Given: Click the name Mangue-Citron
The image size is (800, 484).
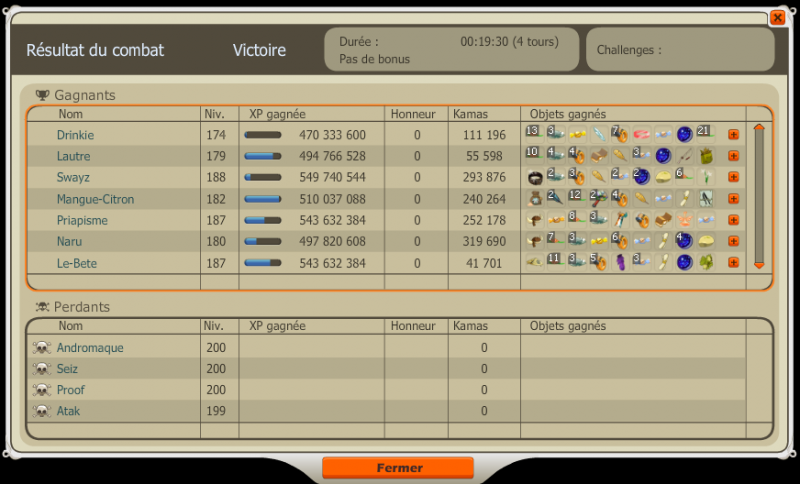Looking at the screenshot, I should click(x=95, y=199).
